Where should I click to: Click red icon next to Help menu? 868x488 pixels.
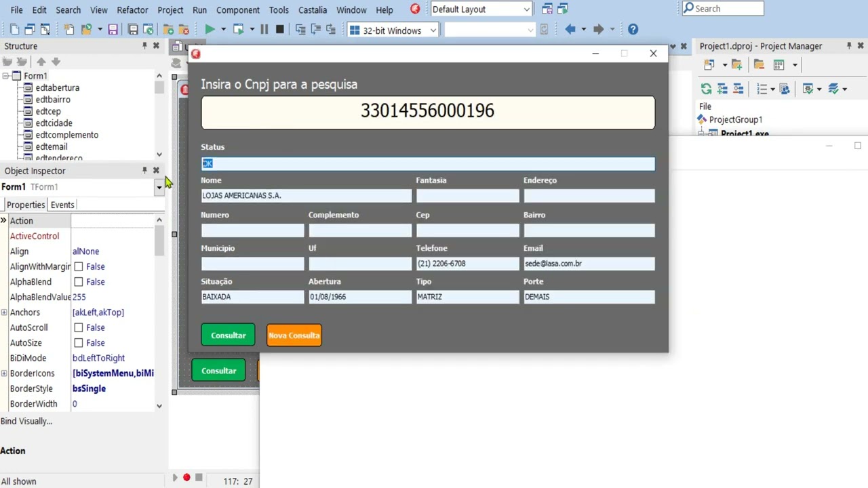point(415,9)
